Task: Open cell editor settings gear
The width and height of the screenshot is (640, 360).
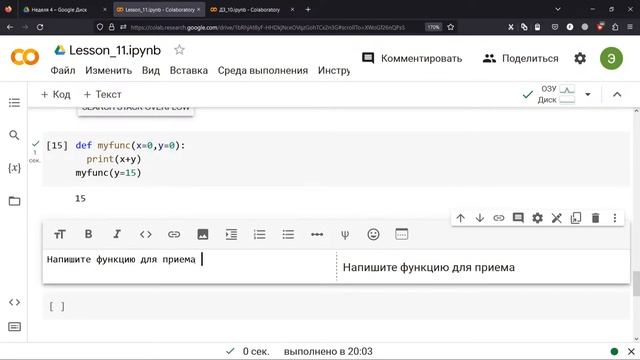Action: tap(537, 218)
